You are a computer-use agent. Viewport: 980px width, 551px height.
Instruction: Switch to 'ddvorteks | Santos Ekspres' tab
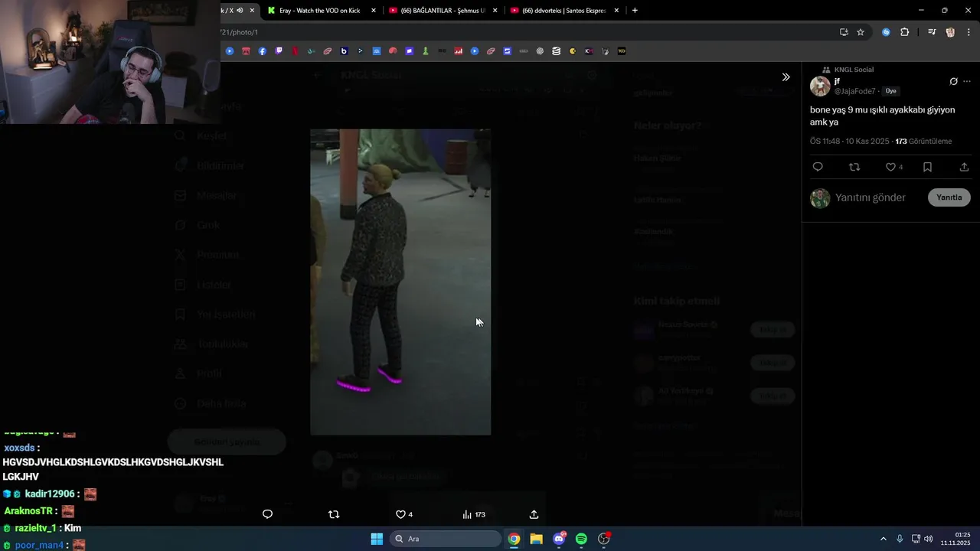[x=564, y=11]
